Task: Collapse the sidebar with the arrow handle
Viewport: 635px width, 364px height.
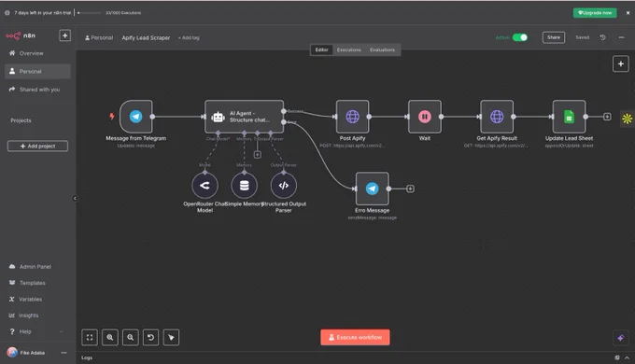Action: click(x=75, y=198)
